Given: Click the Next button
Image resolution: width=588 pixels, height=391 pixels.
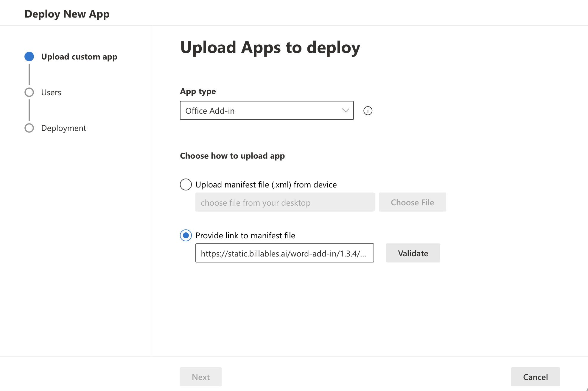Looking at the screenshot, I should pos(200,377).
